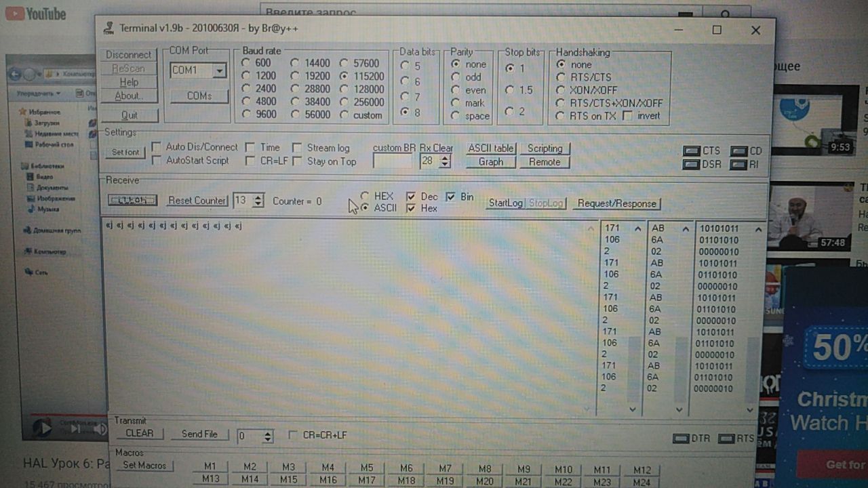Click the RI indicator light
The width and height of the screenshot is (868, 488).
[738, 164]
